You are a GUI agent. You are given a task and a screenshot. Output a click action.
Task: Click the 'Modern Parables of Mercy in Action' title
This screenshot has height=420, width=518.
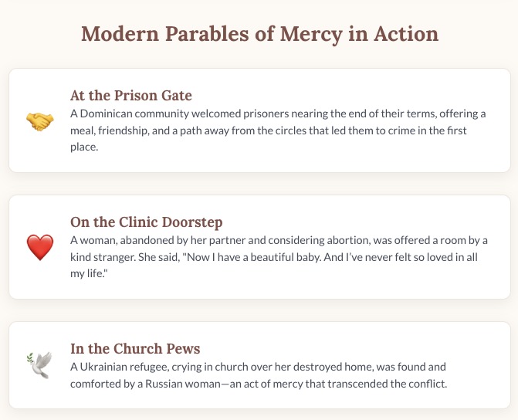tap(259, 35)
